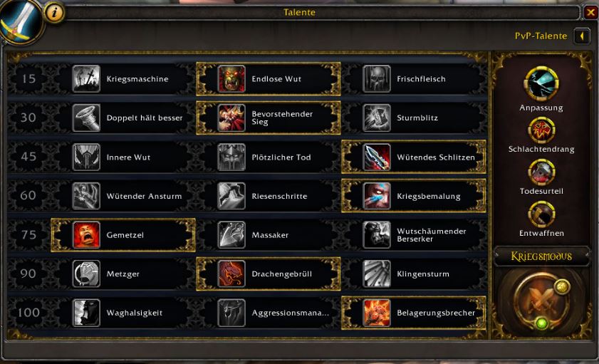The height and width of the screenshot is (364, 599).
Task: Pick the Sturmblitz talent icon
Action: click(376, 118)
